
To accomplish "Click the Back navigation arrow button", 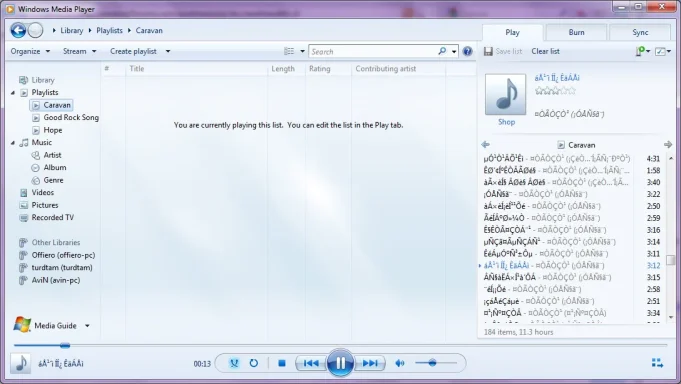I will [x=18, y=30].
